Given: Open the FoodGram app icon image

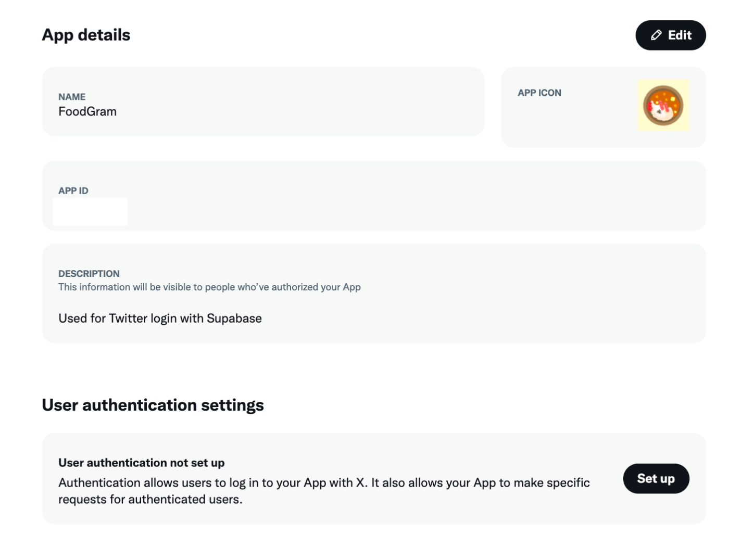Looking at the screenshot, I should point(663,105).
